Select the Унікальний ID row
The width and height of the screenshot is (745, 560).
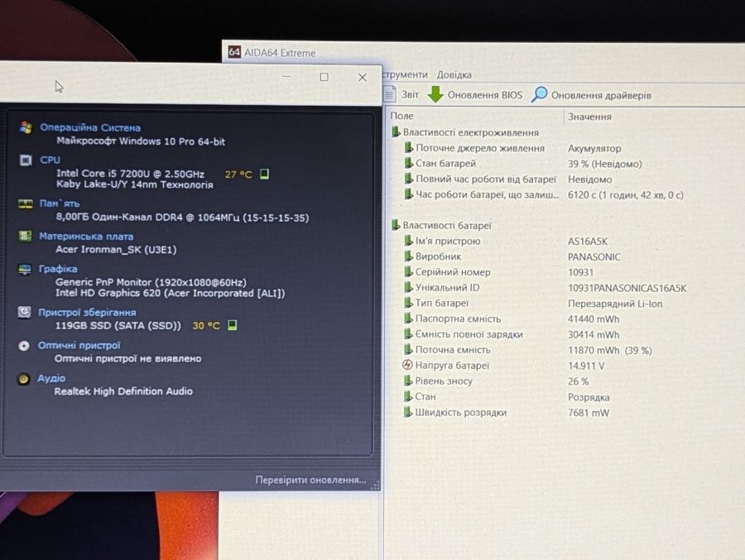tap(546, 288)
